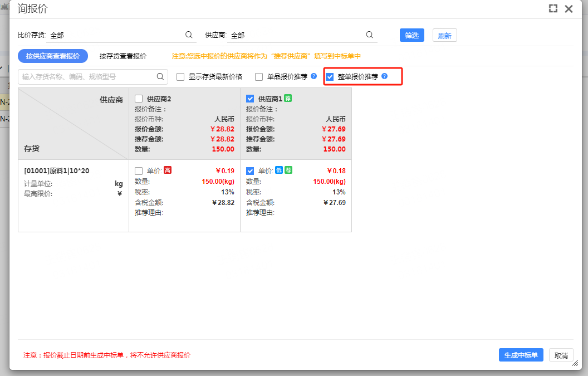Open help icon beside 整单报价推荐
The height and width of the screenshot is (376, 588).
coord(384,76)
